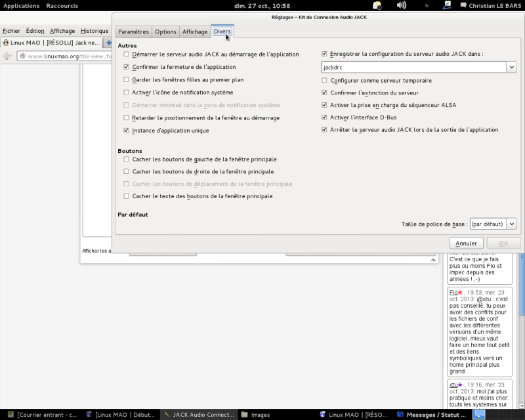Screen dimensions: 525x420
Task: Switch to JACK Audio Connect taskbar window
Action: tap(199, 415)
